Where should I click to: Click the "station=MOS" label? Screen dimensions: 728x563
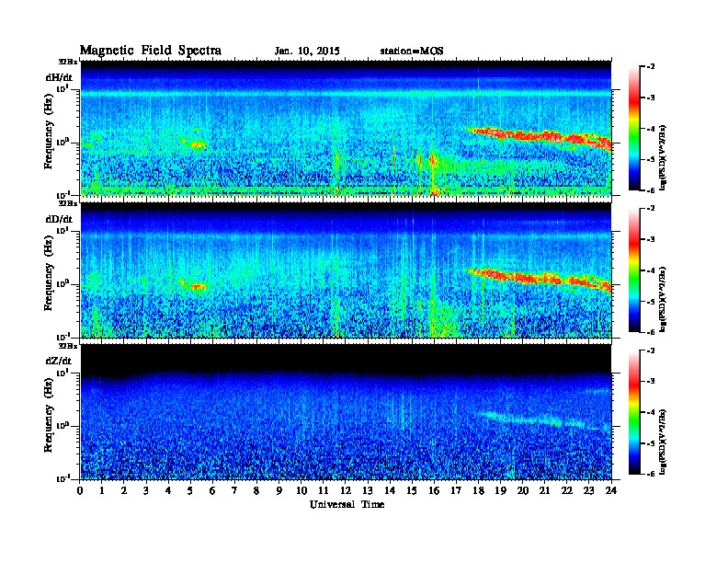coord(412,52)
